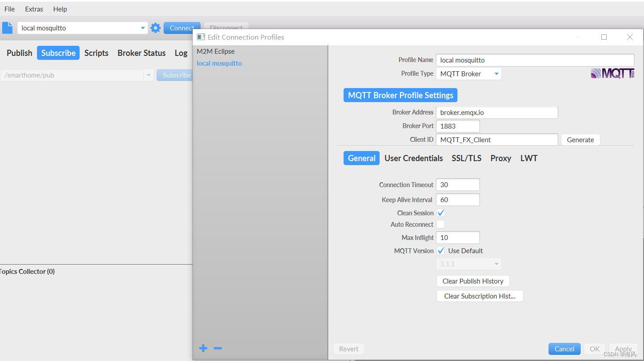Click the Broker Address field

pyautogui.click(x=497, y=112)
